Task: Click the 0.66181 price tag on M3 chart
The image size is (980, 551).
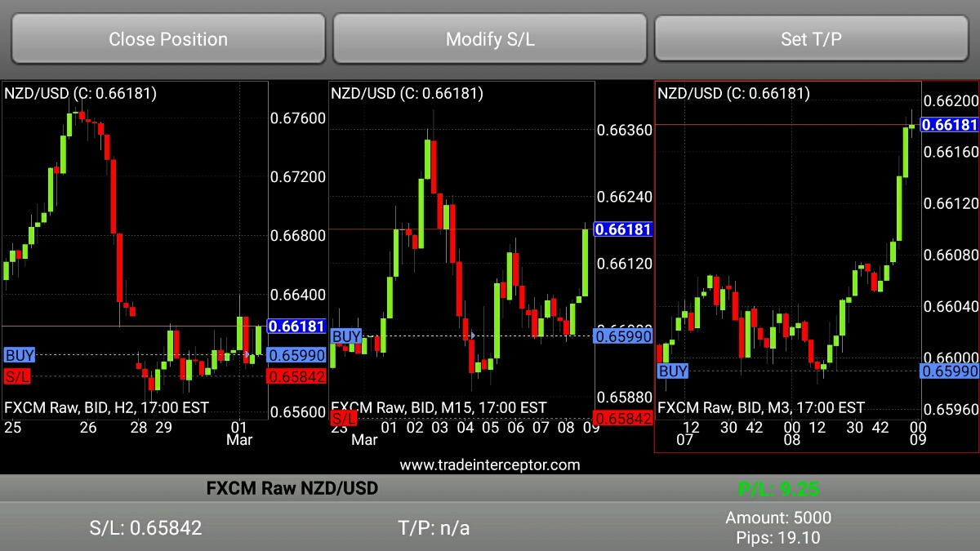Action: pos(950,125)
